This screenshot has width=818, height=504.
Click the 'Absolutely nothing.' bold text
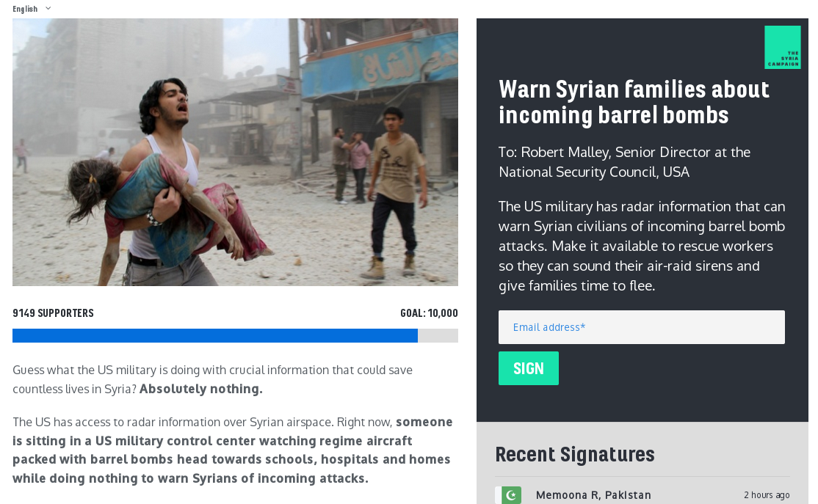201,389
